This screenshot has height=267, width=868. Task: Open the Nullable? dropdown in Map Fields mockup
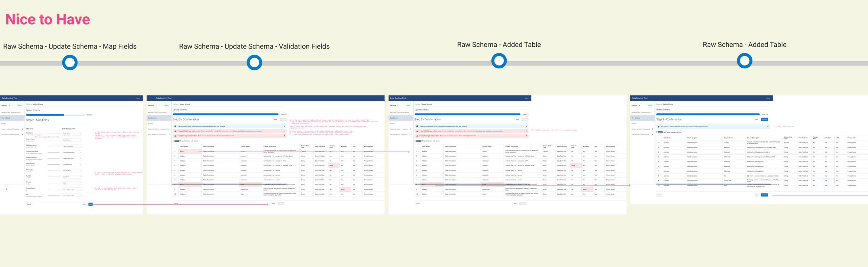point(72,177)
